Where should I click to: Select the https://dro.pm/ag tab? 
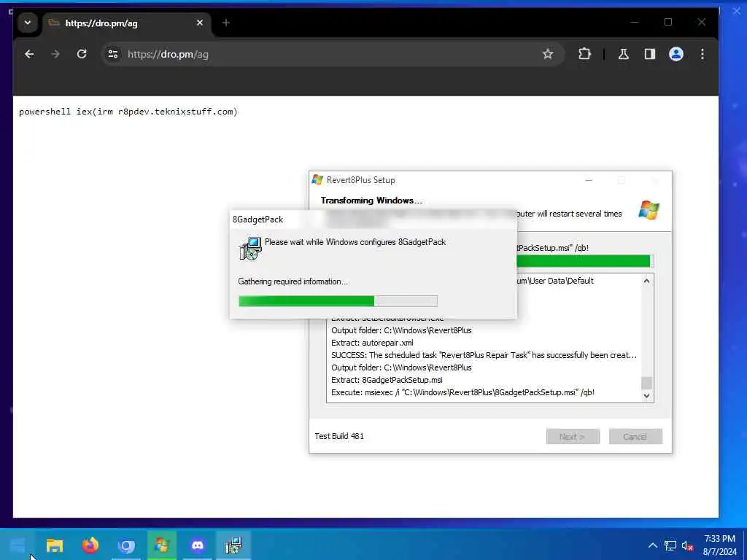(128, 23)
